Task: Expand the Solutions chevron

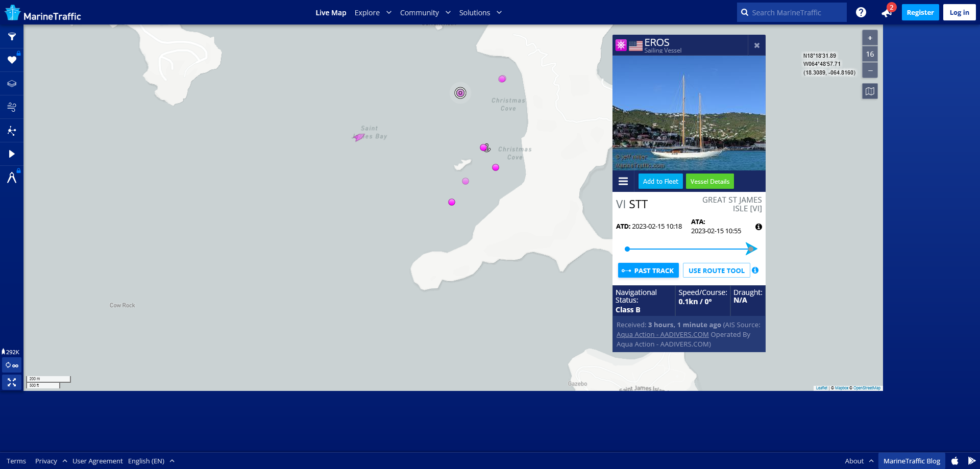Action: (499, 13)
